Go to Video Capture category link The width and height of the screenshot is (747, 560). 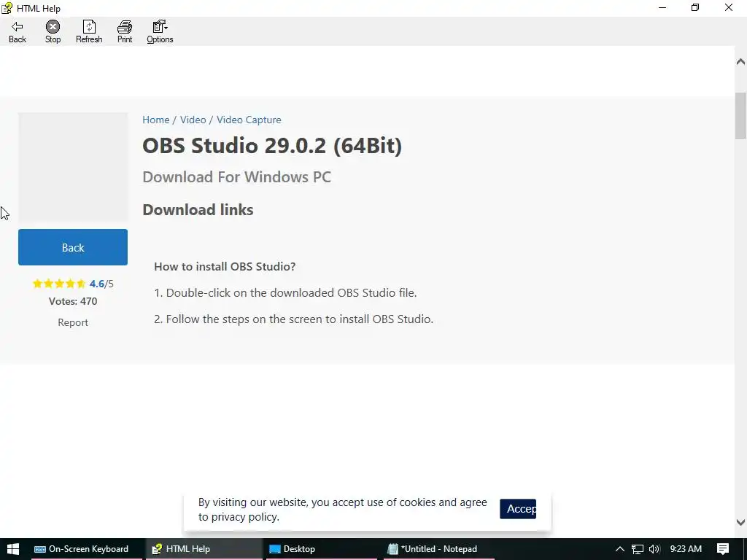click(249, 120)
